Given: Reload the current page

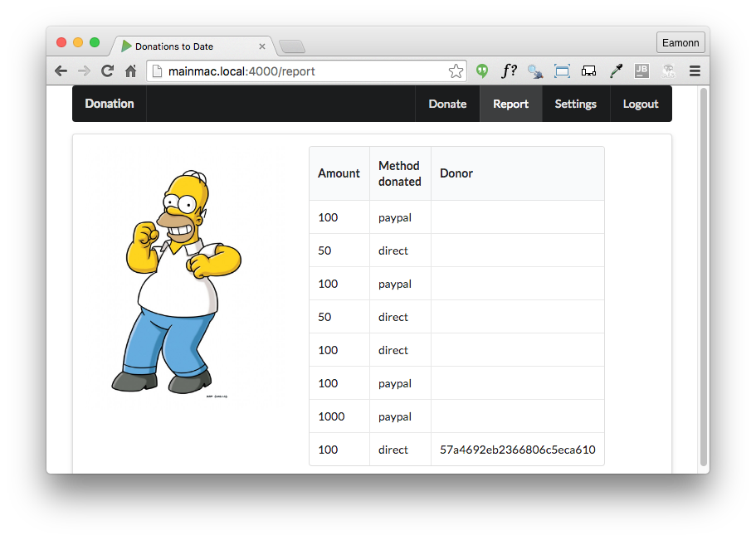Looking at the screenshot, I should click(x=107, y=71).
